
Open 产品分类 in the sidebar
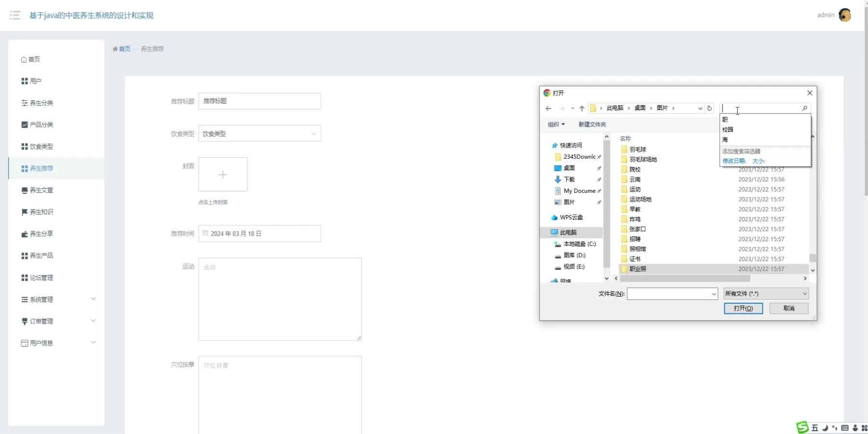(x=37, y=124)
